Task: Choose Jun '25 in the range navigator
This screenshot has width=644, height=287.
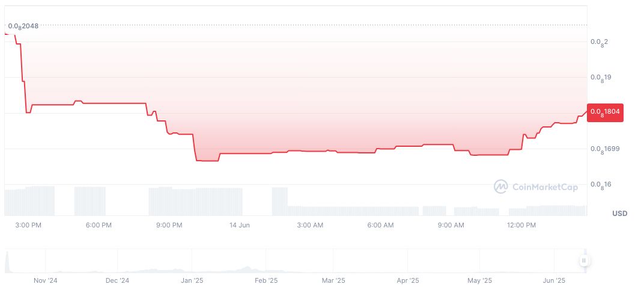Action: click(x=554, y=280)
